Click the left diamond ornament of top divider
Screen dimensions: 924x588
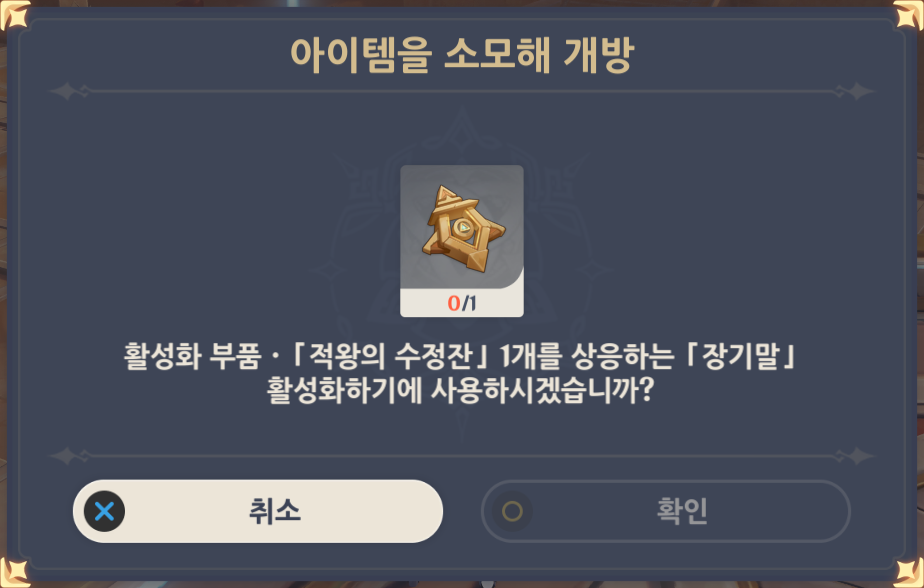pos(69,91)
